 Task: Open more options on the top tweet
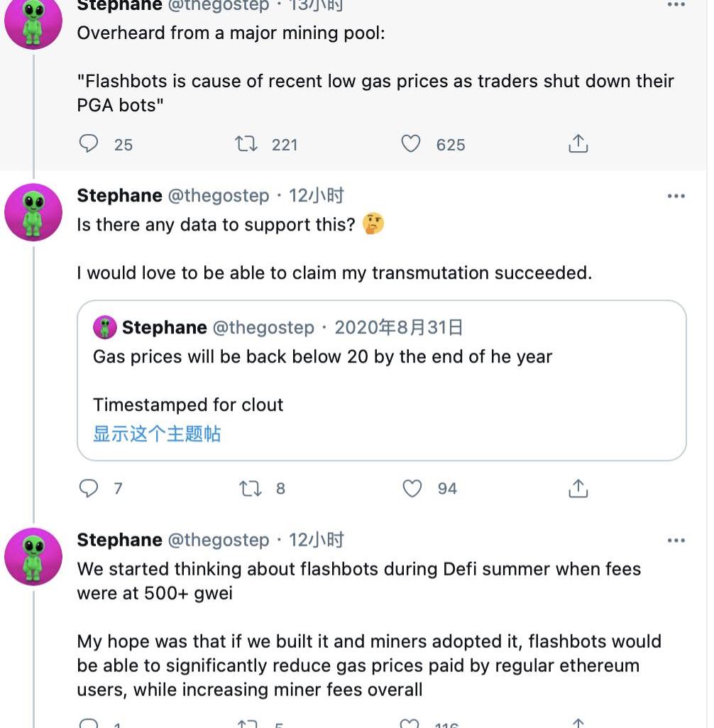(676, 4)
